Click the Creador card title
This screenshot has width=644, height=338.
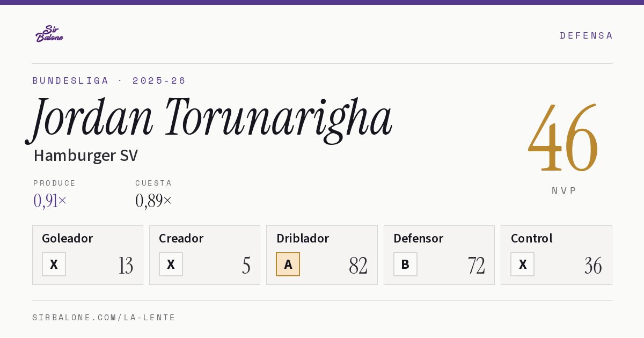pyautogui.click(x=181, y=238)
